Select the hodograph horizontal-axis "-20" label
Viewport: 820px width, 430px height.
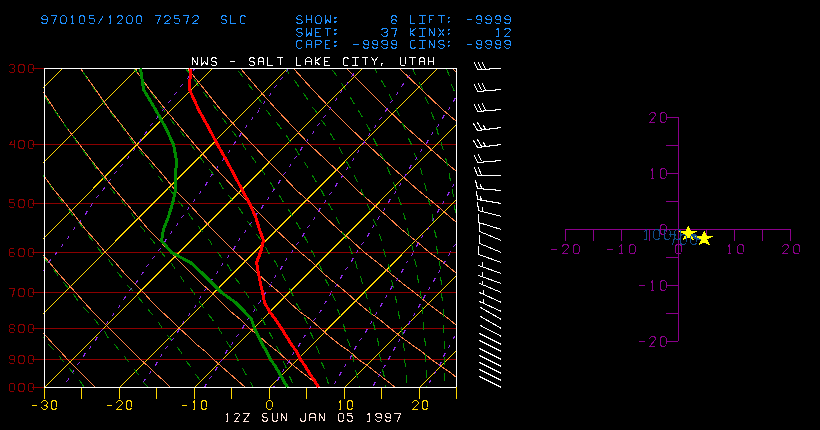click(x=566, y=250)
